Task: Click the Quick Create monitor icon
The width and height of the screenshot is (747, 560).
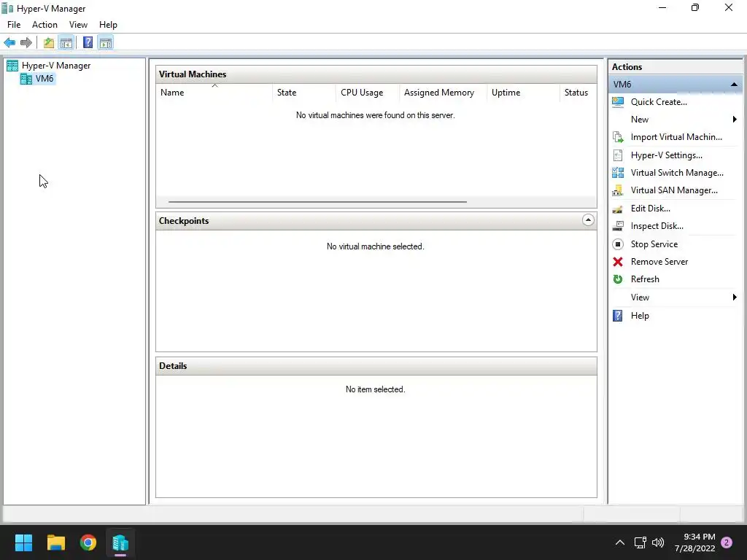Action: (618, 102)
